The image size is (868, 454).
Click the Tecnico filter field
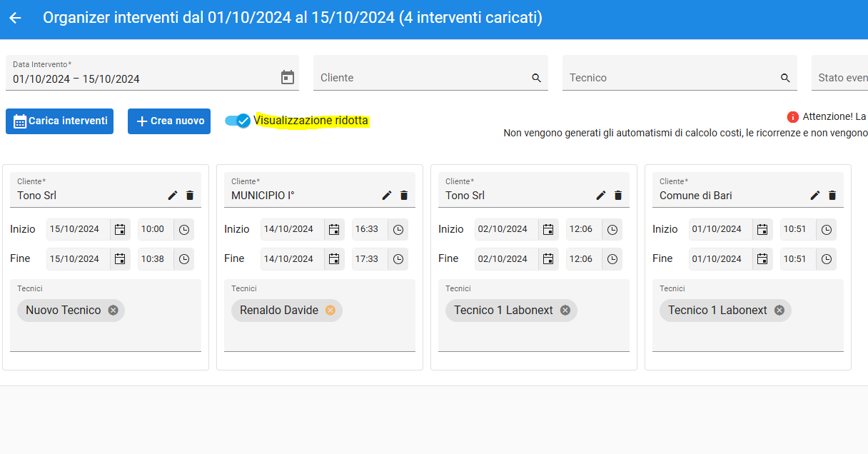[680, 73]
